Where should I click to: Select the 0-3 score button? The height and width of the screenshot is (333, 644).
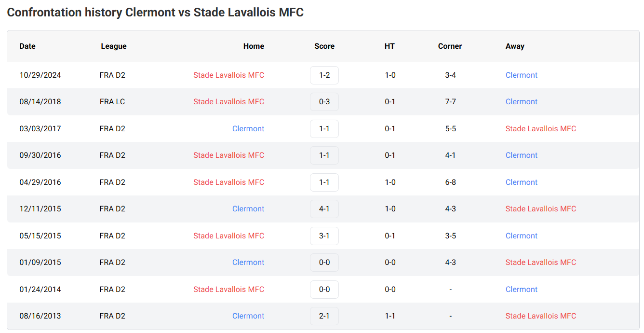(x=324, y=102)
